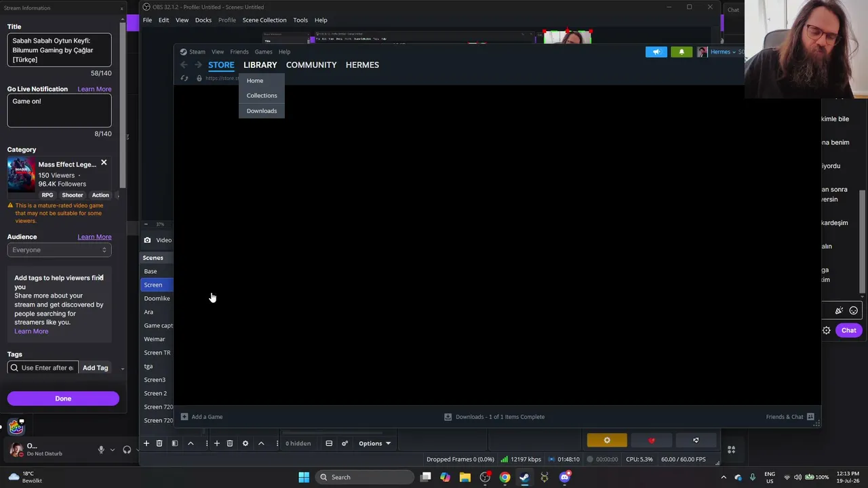Click Add a Game plus icon
Image resolution: width=868 pixels, height=488 pixels.
184,417
